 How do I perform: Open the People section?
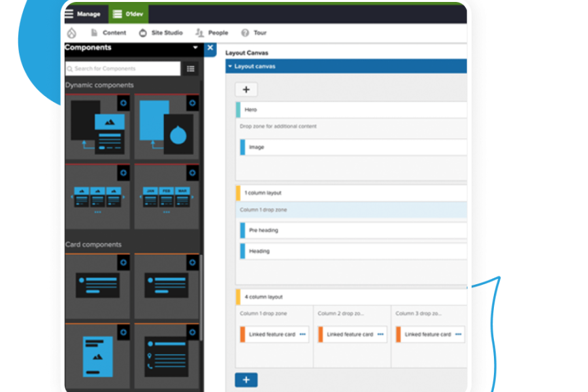pos(212,33)
